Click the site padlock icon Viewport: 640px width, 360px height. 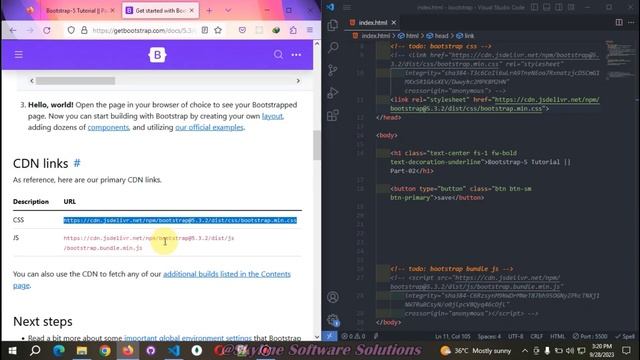click(84, 30)
